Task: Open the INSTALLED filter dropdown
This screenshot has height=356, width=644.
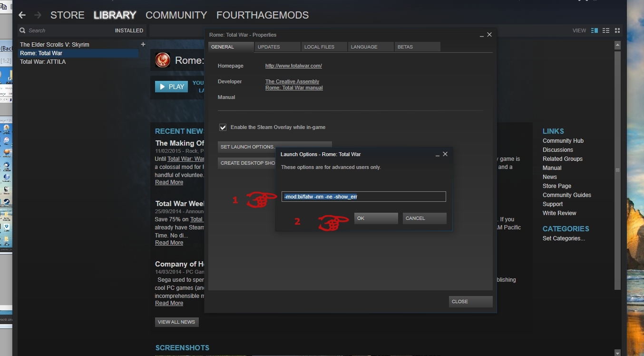Action: [x=129, y=30]
